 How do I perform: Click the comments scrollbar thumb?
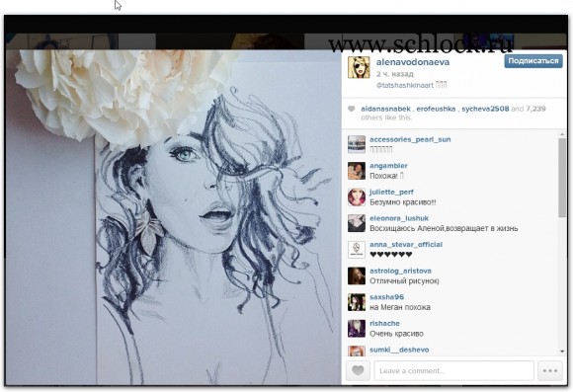pos(562,178)
